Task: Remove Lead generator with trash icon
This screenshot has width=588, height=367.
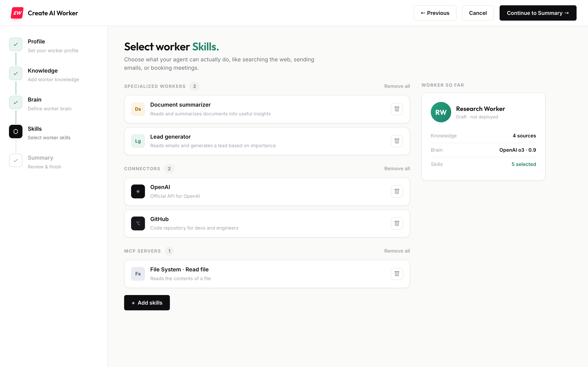Action: pyautogui.click(x=397, y=141)
